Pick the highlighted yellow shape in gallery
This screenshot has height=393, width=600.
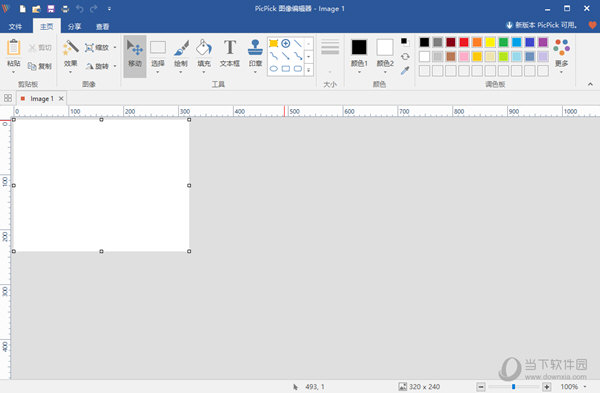click(274, 43)
